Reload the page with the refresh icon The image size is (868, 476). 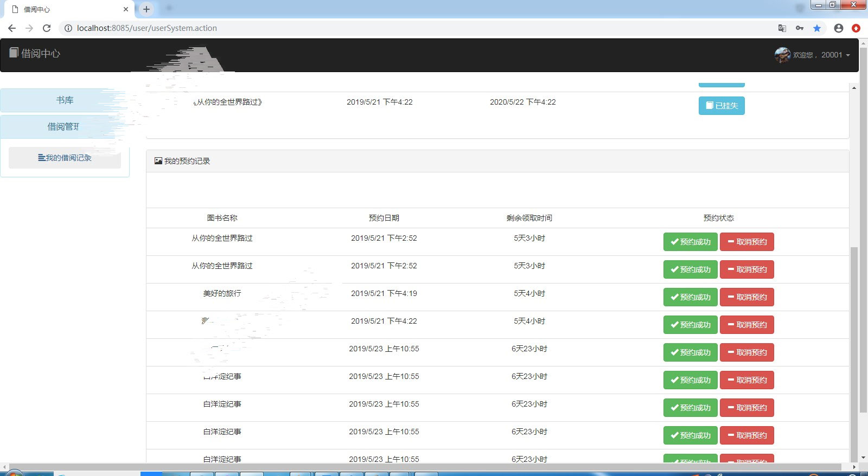pyautogui.click(x=47, y=28)
